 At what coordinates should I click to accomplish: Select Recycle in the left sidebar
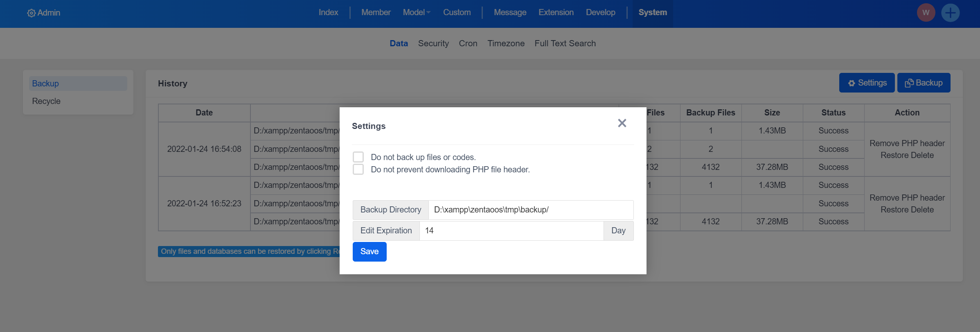click(46, 101)
